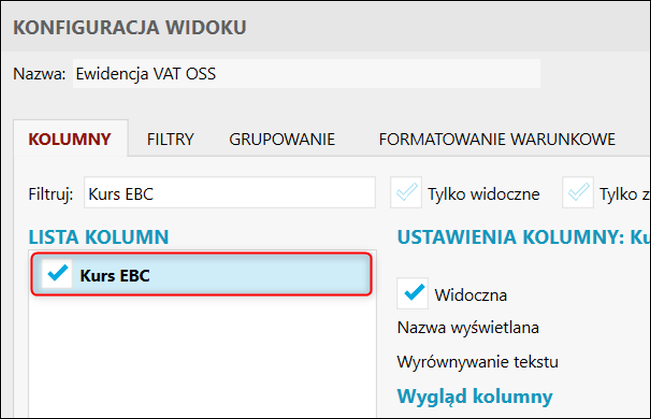This screenshot has height=419, width=651.
Task: Click the Nazwa wyświetlana setting label
Action: (468, 328)
